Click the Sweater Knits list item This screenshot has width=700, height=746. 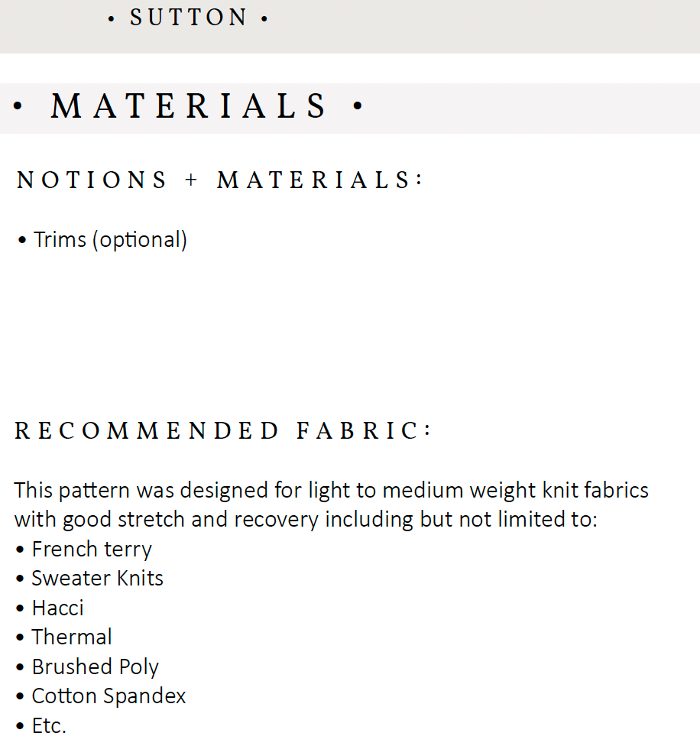(x=97, y=579)
